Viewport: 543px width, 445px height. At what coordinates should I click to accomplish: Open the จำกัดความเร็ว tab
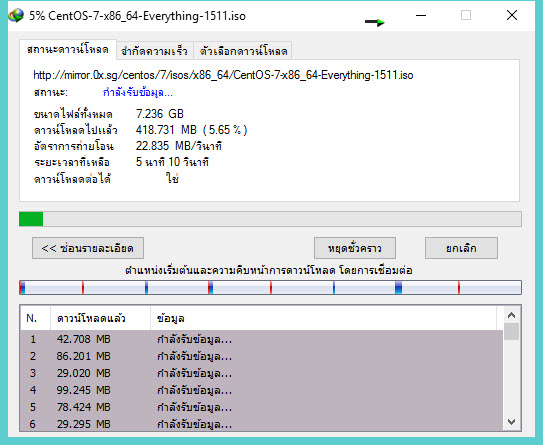pyautogui.click(x=154, y=51)
